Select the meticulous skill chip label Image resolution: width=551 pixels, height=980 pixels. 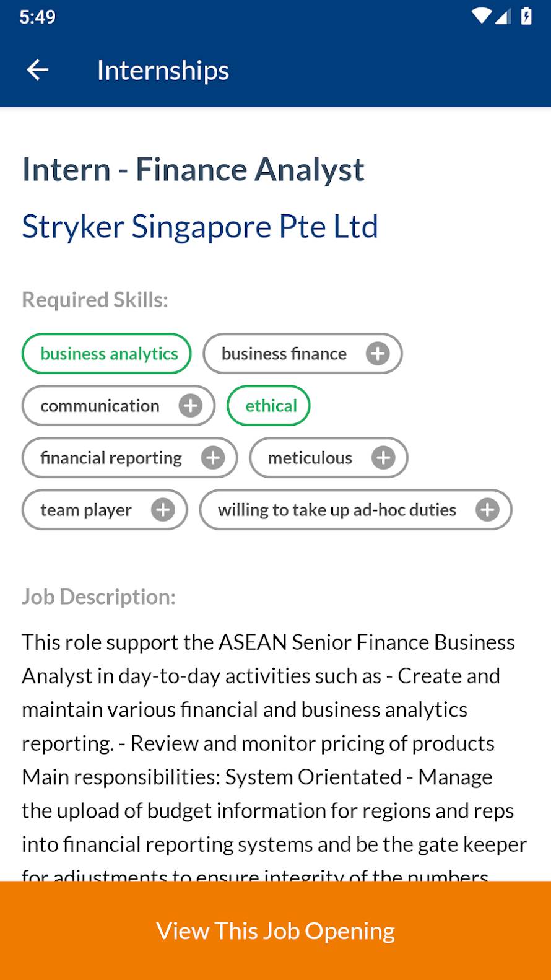tap(310, 458)
